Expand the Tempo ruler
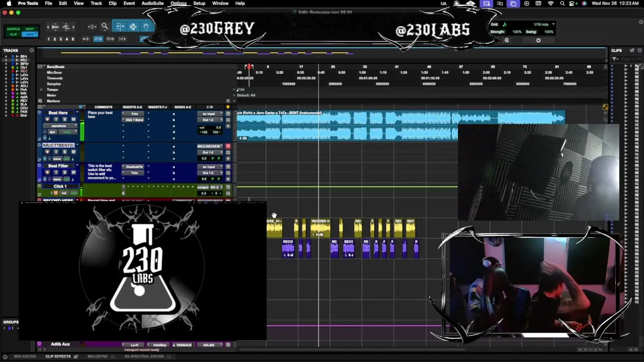Viewport: 644px width, 362px height. 41,89
